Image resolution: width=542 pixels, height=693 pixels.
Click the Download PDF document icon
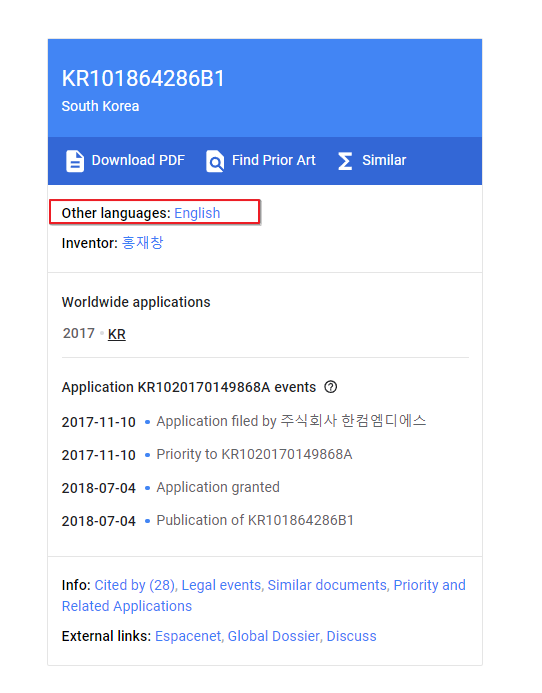(x=75, y=161)
